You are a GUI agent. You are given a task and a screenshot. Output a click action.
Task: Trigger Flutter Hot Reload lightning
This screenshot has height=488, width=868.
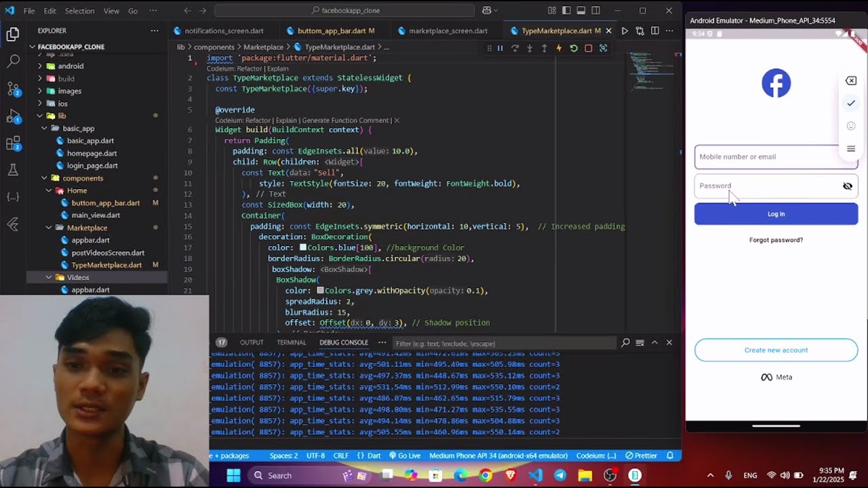pyautogui.click(x=559, y=48)
